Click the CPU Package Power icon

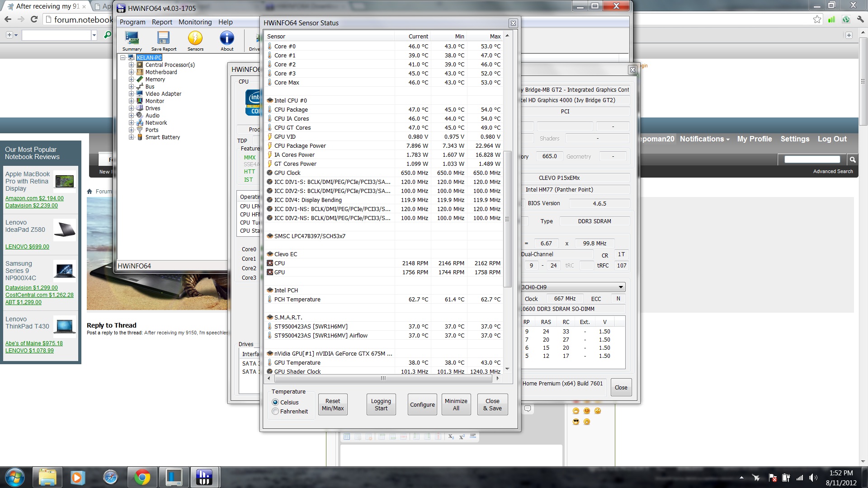pos(270,145)
